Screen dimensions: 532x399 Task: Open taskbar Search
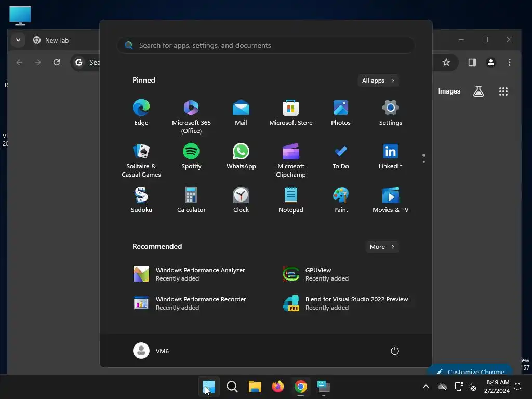click(x=232, y=387)
